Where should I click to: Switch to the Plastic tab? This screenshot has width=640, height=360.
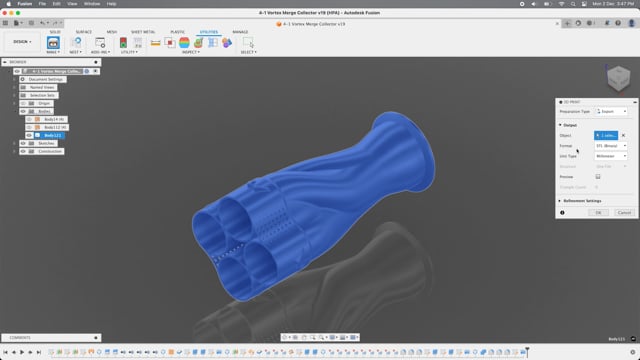(178, 32)
